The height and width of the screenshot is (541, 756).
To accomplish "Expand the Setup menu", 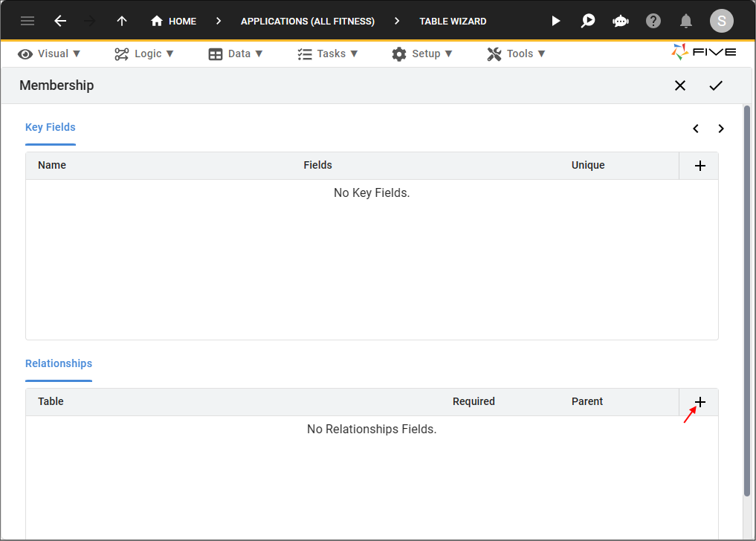I will point(422,54).
